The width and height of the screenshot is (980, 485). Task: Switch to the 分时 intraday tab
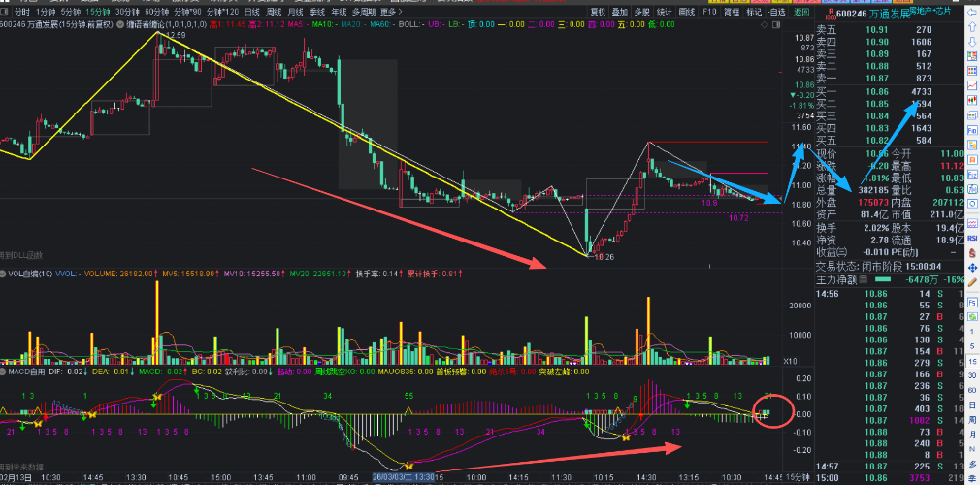click(x=21, y=12)
